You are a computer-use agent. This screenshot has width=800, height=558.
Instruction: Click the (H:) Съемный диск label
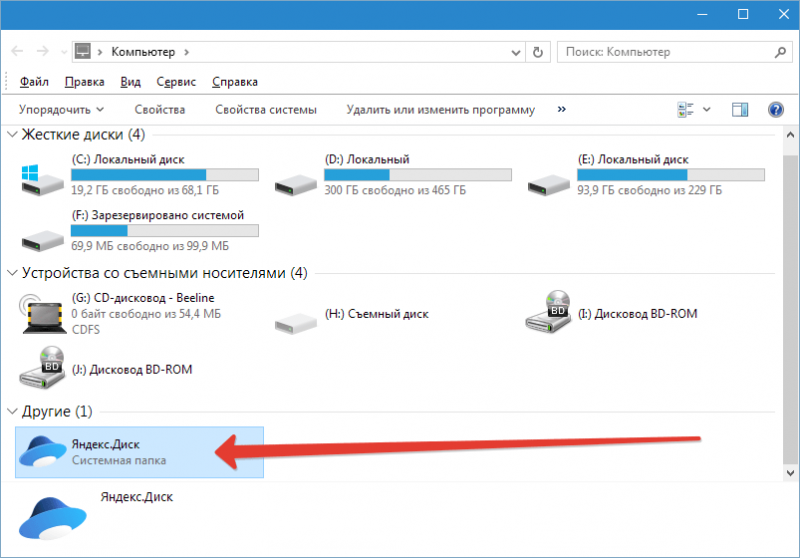click(377, 314)
